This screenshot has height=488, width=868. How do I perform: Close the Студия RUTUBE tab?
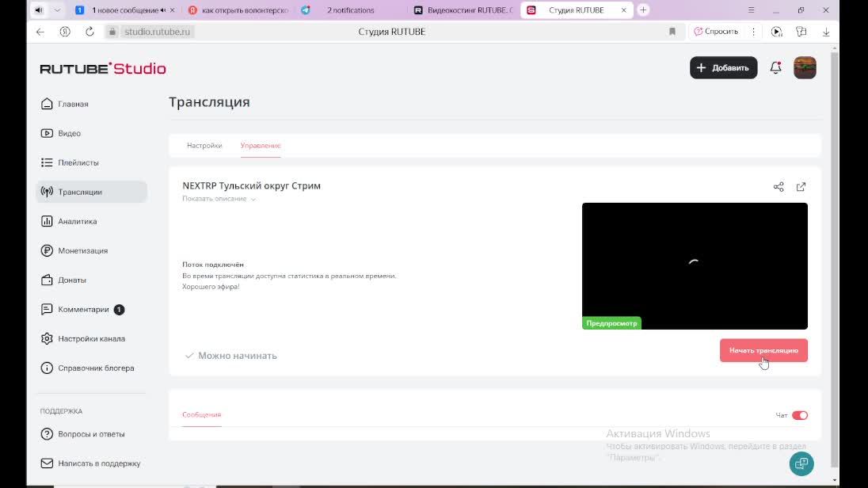click(624, 10)
